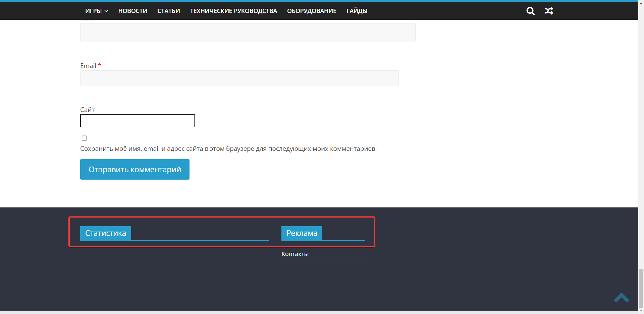Select ОБОРУДОВАНИЕ in the top navigation
The height and width of the screenshot is (314, 644).
pos(311,11)
